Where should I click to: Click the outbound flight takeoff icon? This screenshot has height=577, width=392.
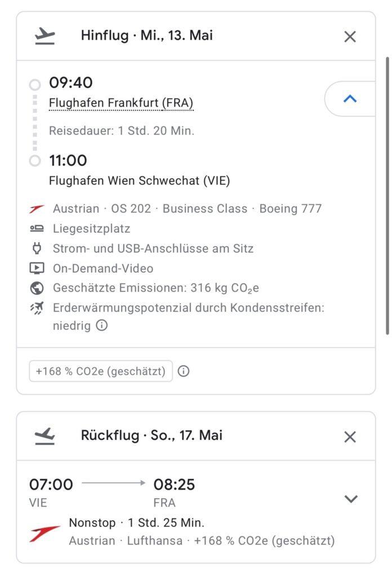coord(45,37)
